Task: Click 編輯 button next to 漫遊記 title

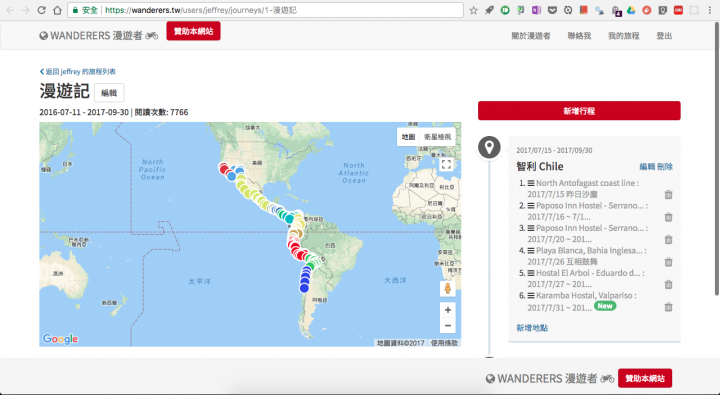Action: click(109, 93)
